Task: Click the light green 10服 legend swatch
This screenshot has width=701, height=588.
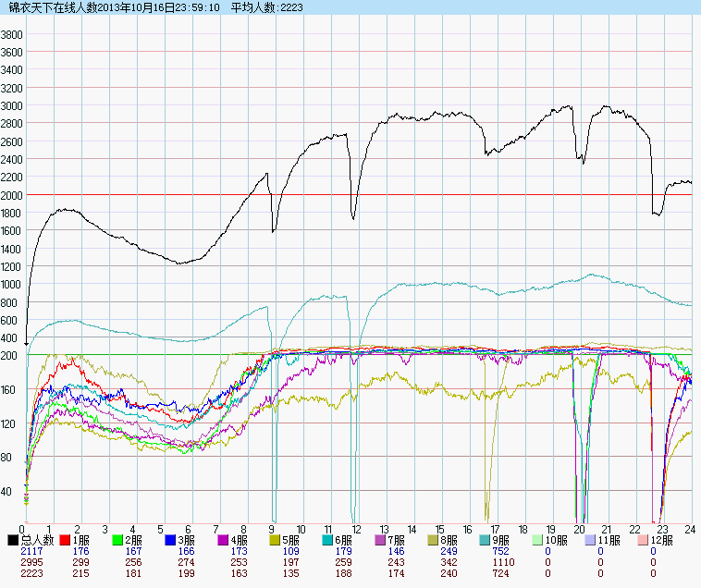Action: [538, 539]
